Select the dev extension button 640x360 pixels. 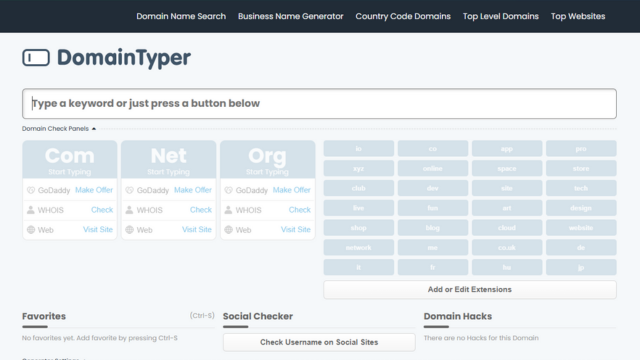tap(433, 188)
